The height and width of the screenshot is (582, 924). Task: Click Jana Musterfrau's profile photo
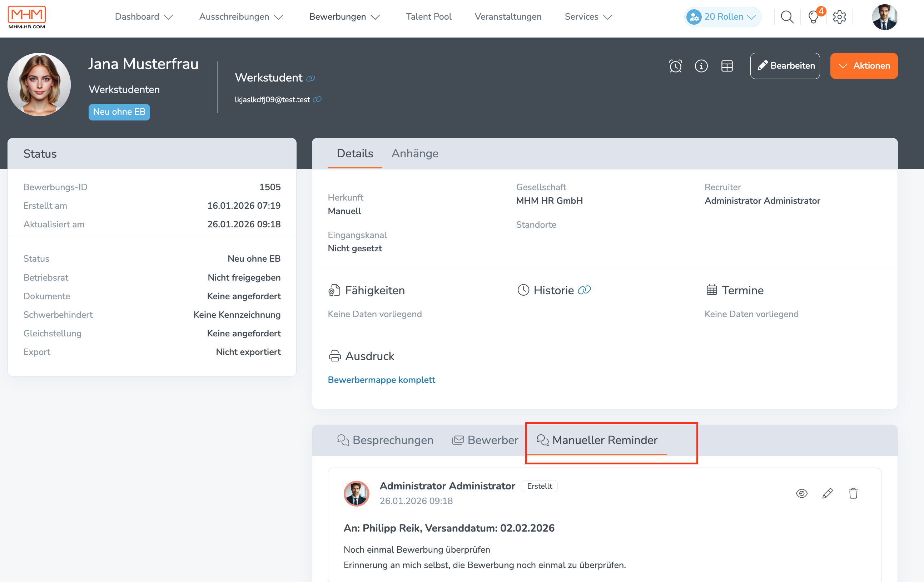point(39,84)
